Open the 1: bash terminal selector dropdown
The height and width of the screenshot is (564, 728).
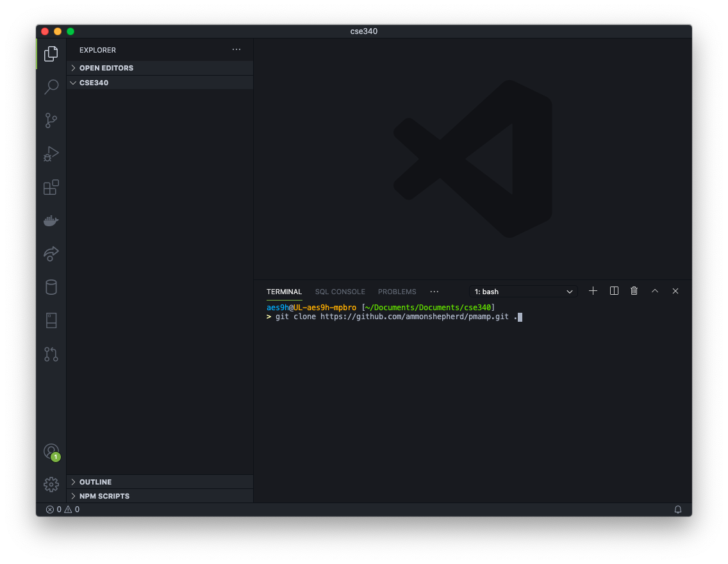tap(523, 292)
